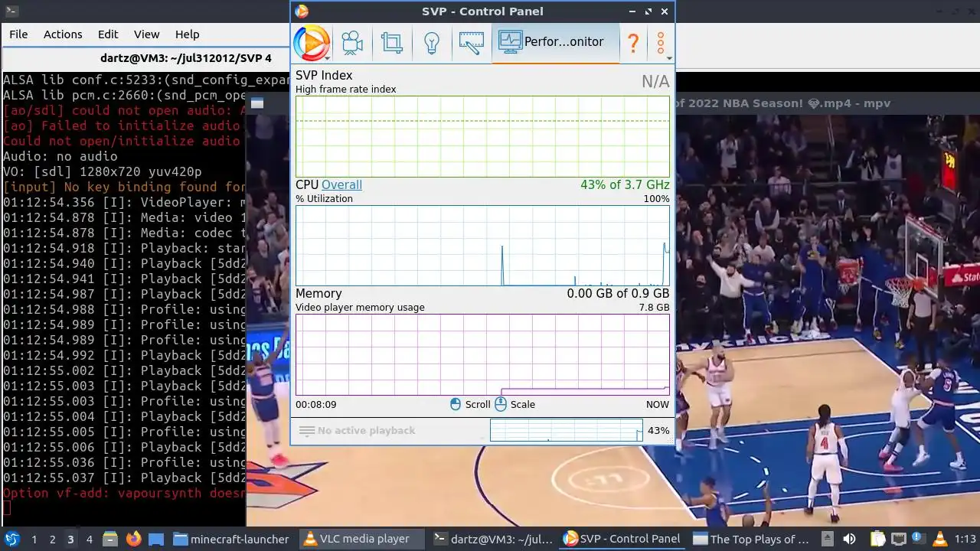This screenshot has width=980, height=551.
Task: Click the SVP Index graph area
Action: 482,137
